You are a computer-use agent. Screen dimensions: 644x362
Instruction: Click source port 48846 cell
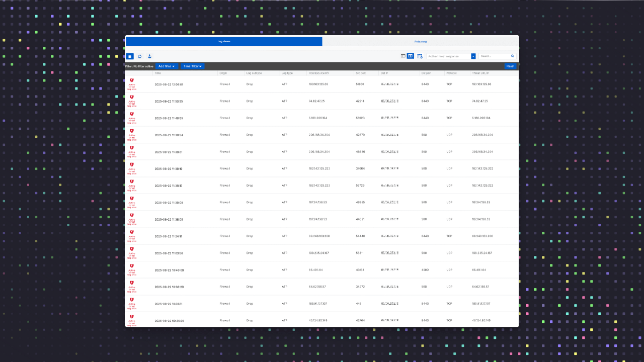360,152
